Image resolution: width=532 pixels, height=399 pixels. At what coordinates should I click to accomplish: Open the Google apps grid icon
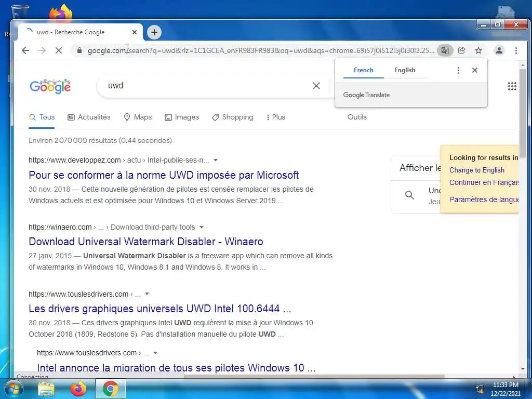512,86
